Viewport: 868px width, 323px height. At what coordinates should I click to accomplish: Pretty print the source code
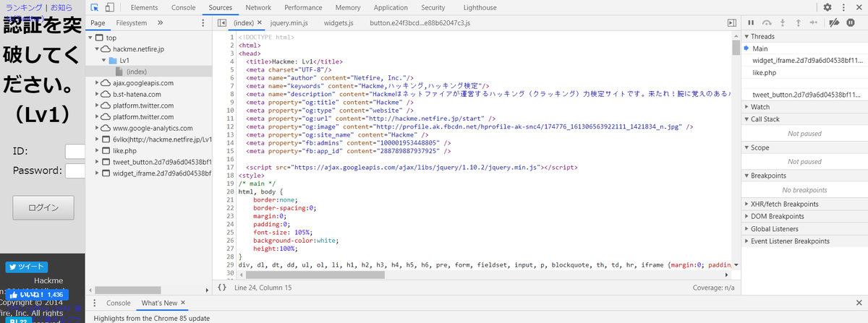(222, 288)
